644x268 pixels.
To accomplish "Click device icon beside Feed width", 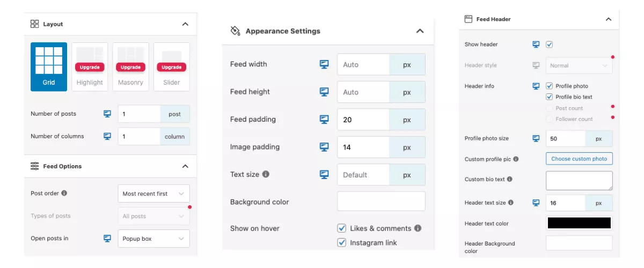I will 324,64.
